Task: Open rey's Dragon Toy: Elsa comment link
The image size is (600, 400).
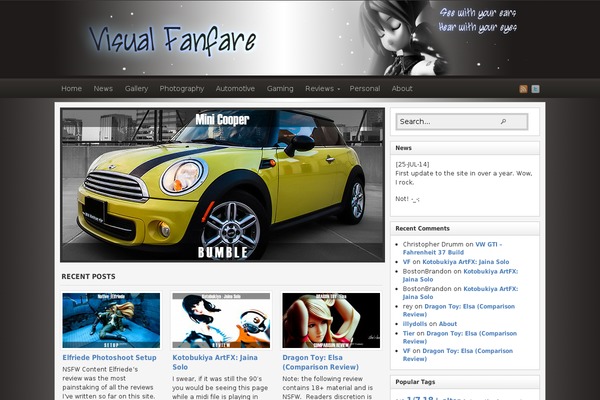Action: (459, 310)
